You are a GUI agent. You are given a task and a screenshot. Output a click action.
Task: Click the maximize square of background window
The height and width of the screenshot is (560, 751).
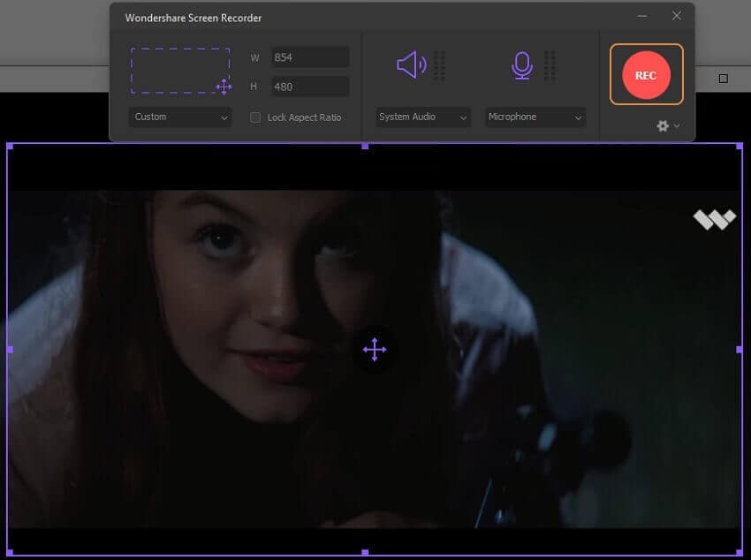point(724,79)
